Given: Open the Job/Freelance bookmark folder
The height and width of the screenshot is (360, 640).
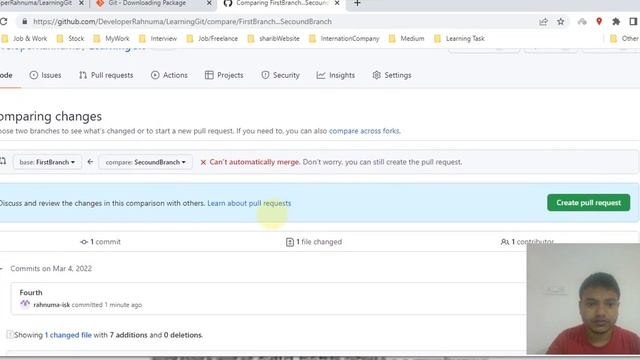Looking at the screenshot, I should tap(212, 39).
